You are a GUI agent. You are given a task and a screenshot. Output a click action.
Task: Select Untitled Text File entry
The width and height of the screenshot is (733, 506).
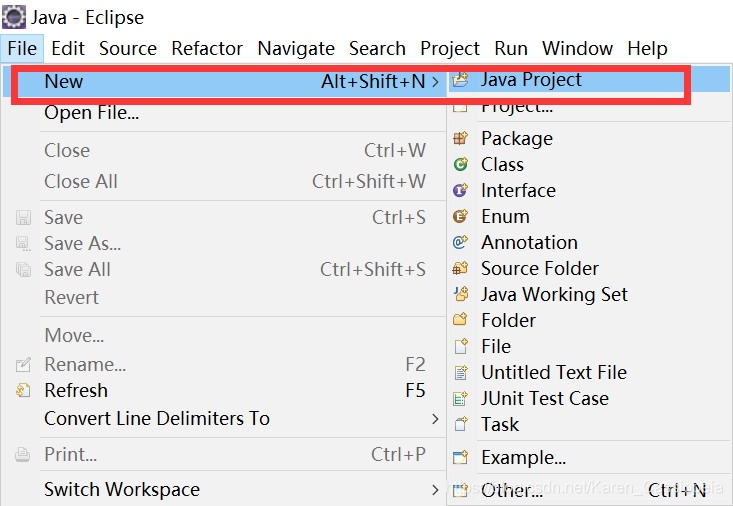tap(589, 372)
